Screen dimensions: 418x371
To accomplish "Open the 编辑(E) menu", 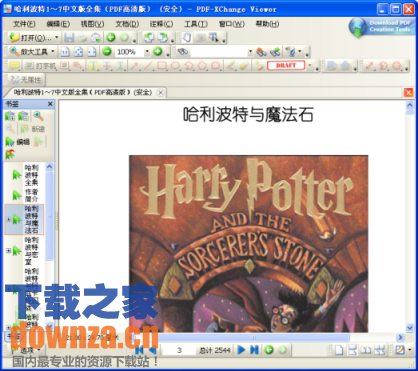I will (58, 24).
